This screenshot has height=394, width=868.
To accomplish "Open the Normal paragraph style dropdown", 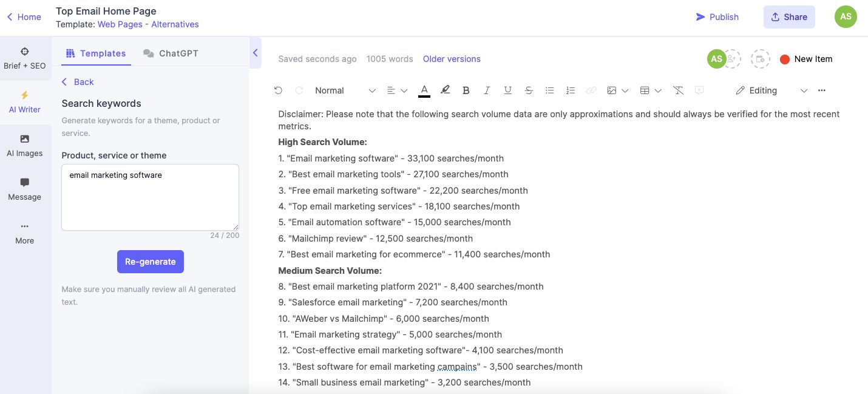I will point(345,90).
